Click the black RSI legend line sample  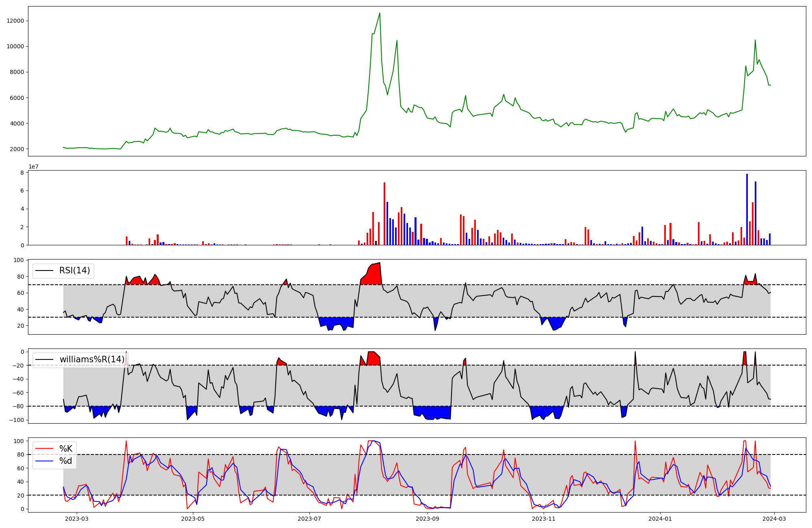(x=44, y=270)
